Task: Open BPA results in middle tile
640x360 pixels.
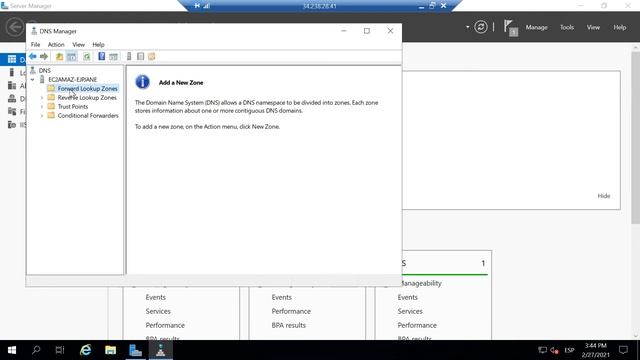Action: (289, 325)
